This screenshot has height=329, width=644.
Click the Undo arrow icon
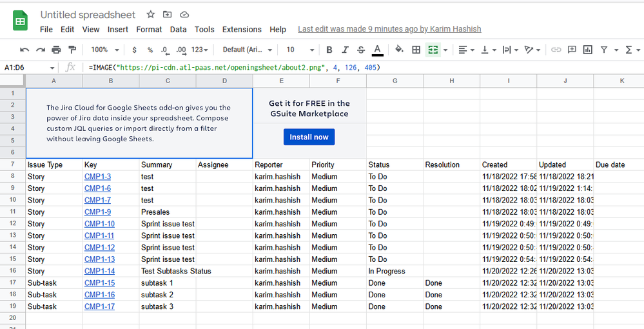click(24, 50)
